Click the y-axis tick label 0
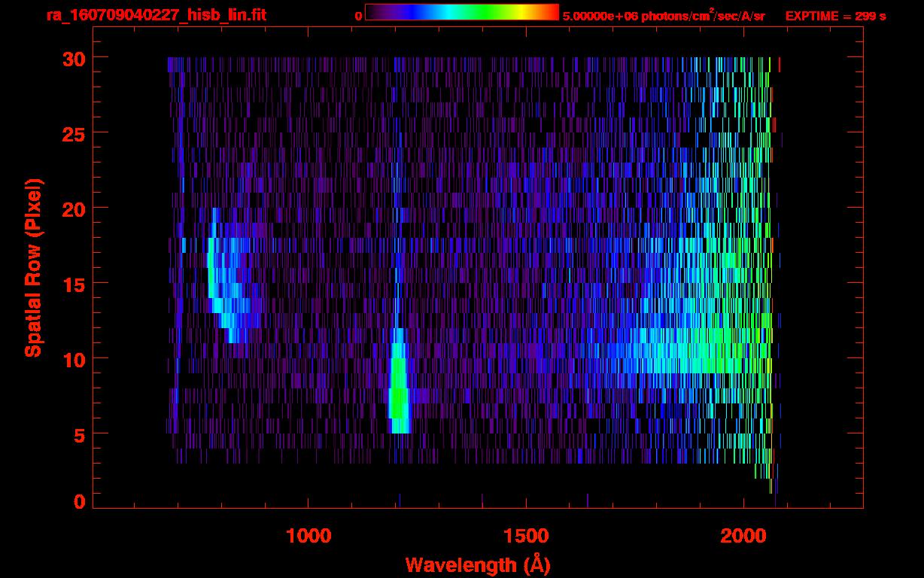The width and height of the screenshot is (924, 578). pos(79,502)
